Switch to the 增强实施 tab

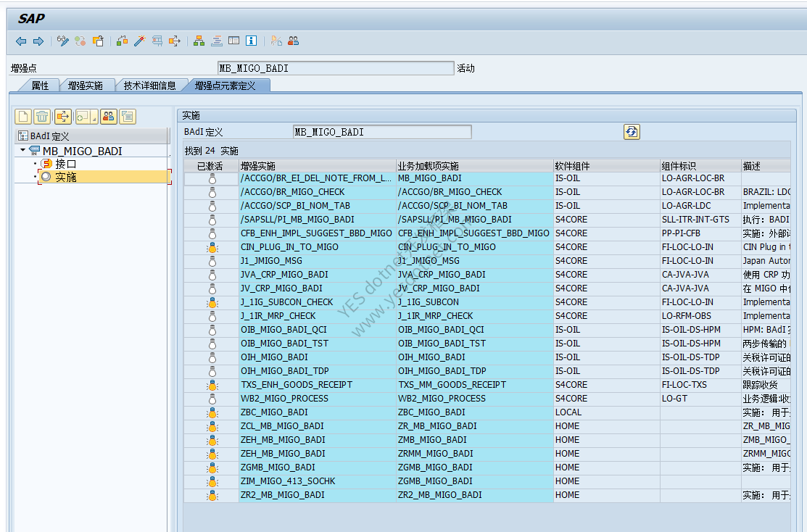coord(86,86)
